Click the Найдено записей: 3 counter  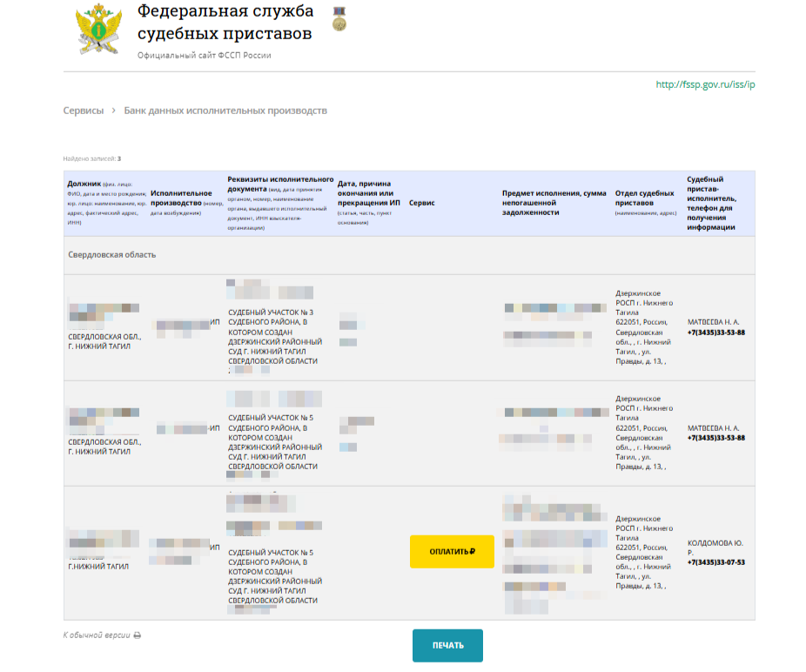click(x=92, y=159)
